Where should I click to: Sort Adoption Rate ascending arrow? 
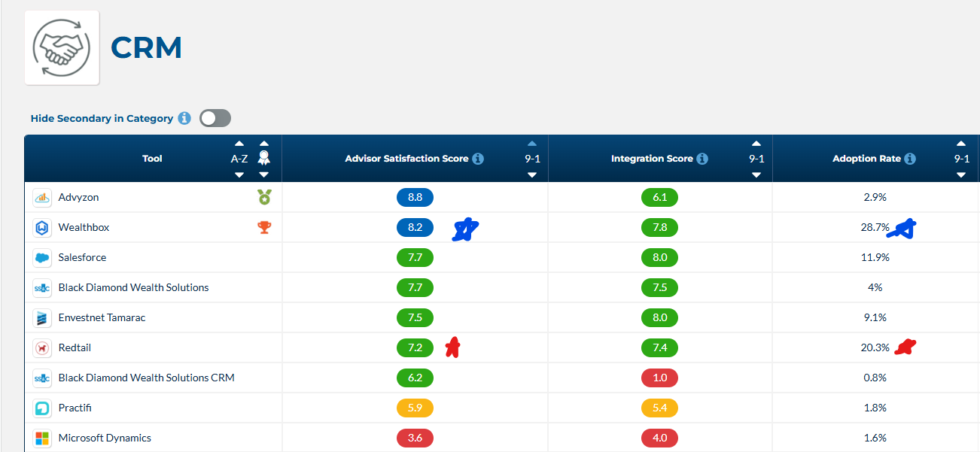tap(961, 143)
